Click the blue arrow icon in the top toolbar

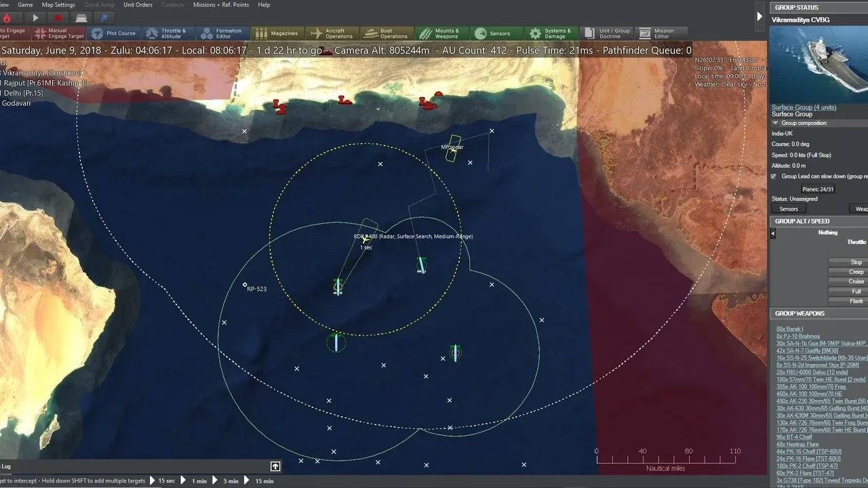[x=104, y=18]
